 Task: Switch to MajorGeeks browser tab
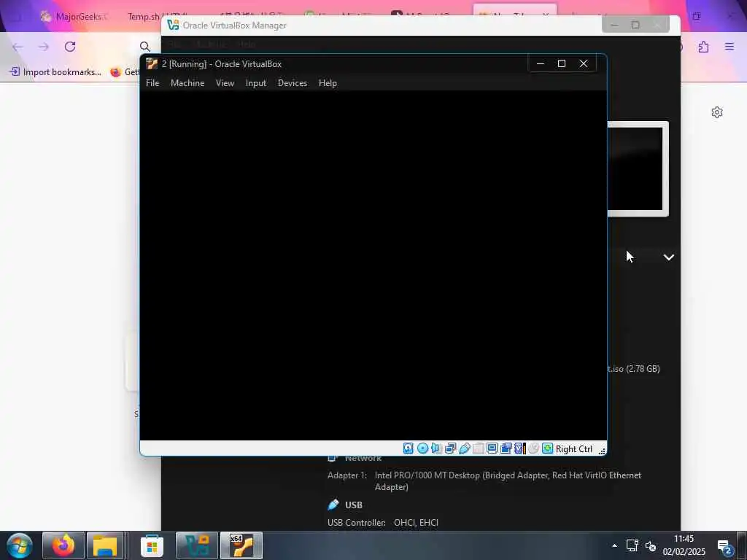(75, 17)
